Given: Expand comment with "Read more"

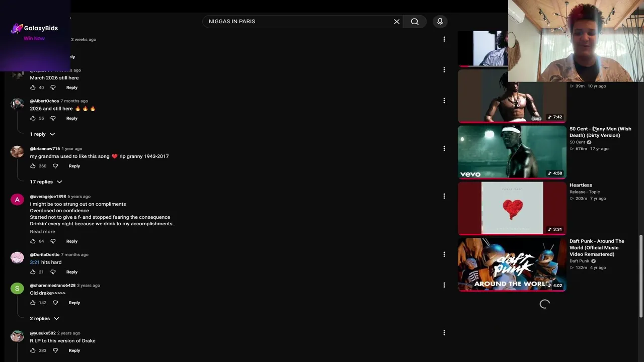Looking at the screenshot, I should point(42,232).
